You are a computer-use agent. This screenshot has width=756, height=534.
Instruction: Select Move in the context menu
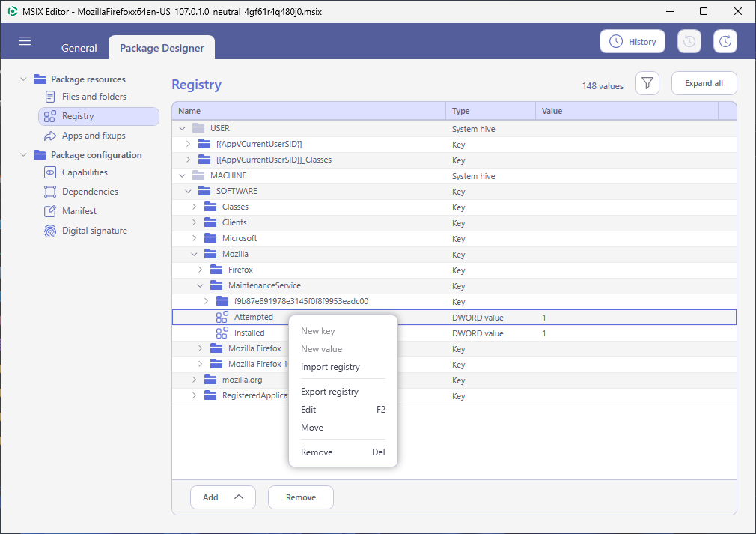343,428
